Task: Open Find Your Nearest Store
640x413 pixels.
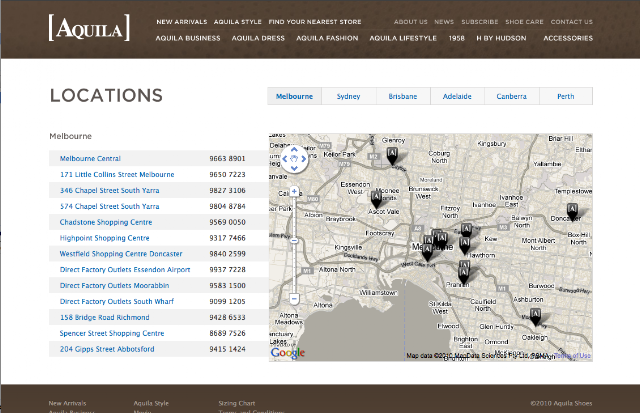Action: click(x=315, y=22)
